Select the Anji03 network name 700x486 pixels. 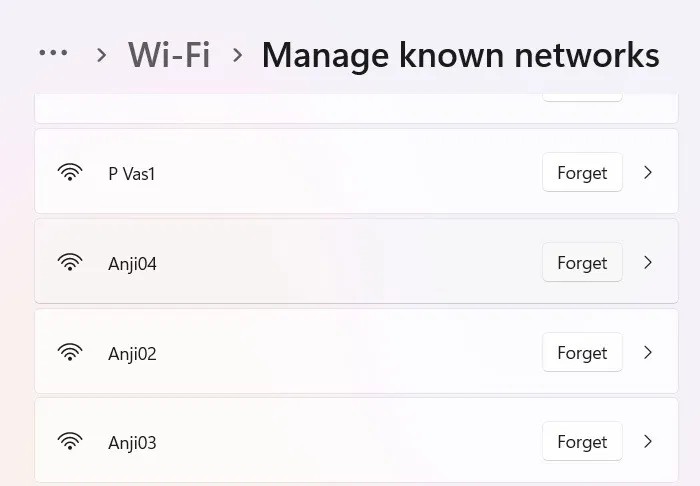[133, 443]
